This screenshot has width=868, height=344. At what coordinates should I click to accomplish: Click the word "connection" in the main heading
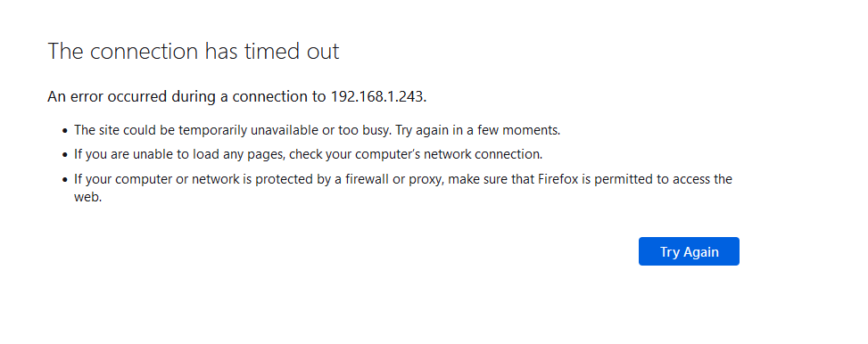(x=144, y=52)
